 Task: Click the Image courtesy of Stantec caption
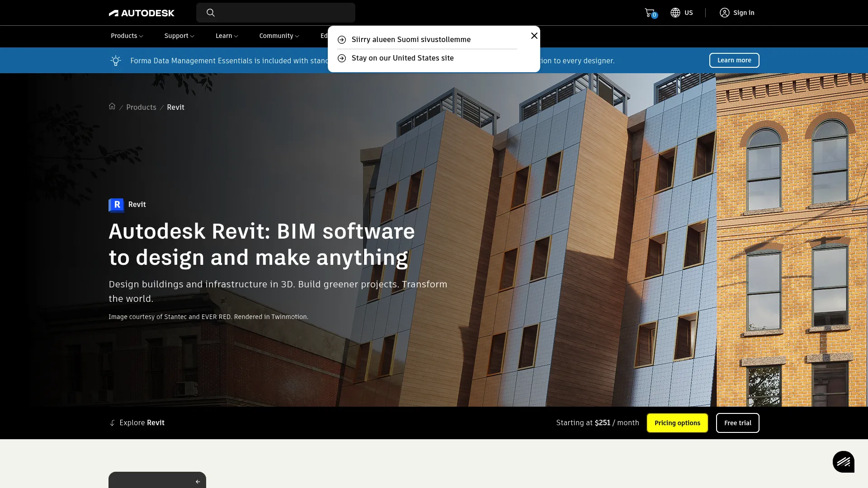point(208,317)
